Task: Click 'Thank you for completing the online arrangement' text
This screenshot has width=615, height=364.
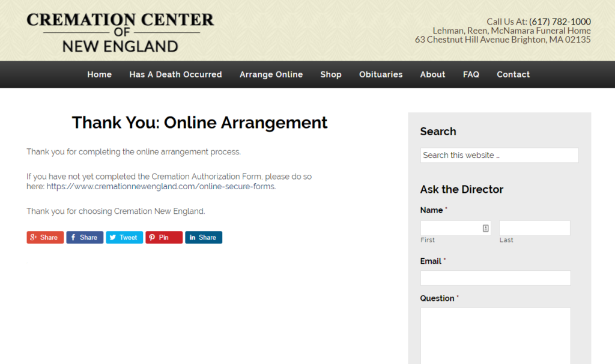Action: tap(134, 152)
